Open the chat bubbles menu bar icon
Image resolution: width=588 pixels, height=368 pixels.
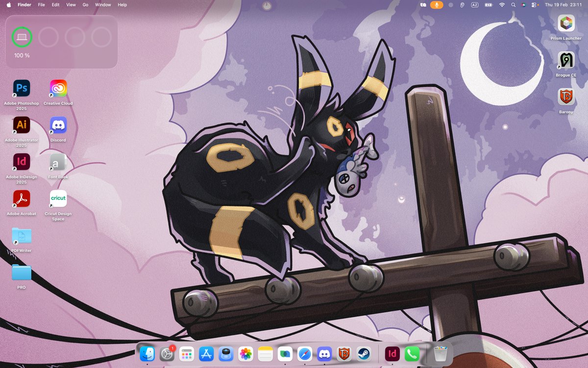(424, 4)
